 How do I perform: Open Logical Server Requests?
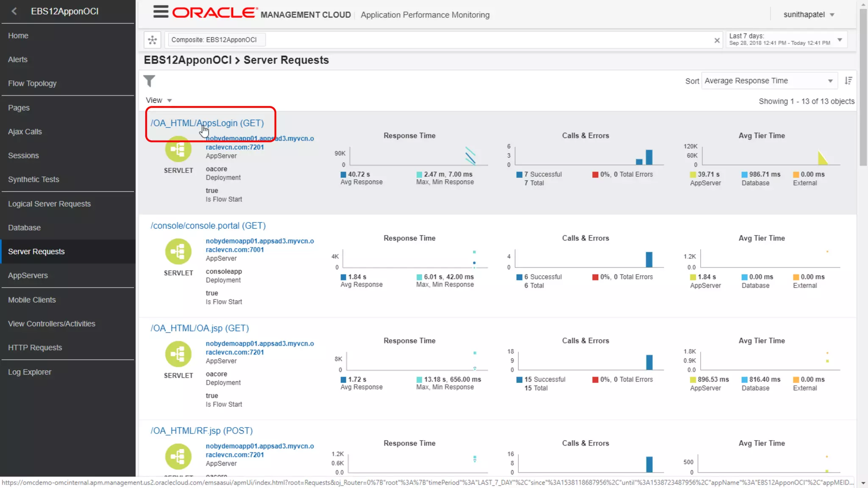point(49,204)
